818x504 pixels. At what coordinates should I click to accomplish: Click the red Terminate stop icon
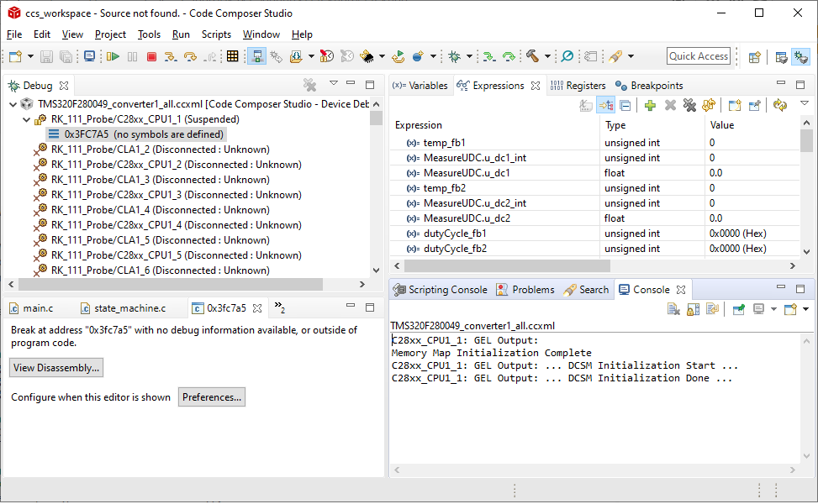(152, 56)
